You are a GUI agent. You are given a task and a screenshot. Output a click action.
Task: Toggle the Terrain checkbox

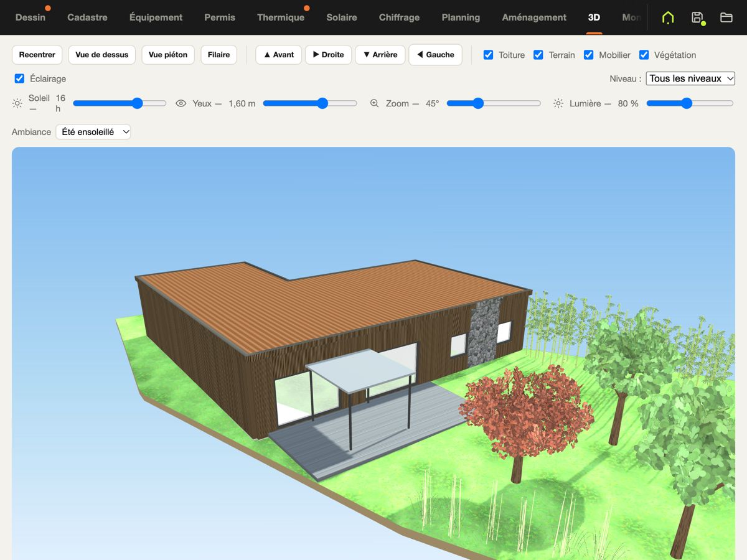(538, 55)
